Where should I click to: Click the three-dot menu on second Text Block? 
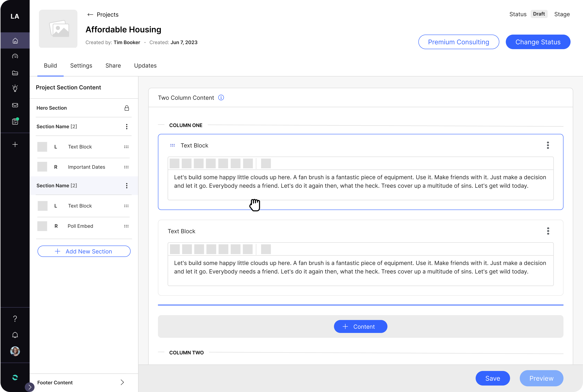pyautogui.click(x=548, y=231)
